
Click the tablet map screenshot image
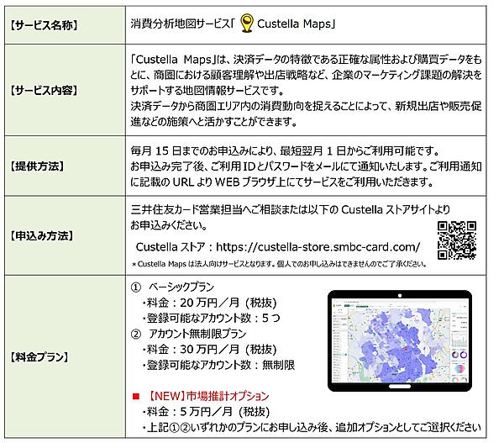[400, 340]
